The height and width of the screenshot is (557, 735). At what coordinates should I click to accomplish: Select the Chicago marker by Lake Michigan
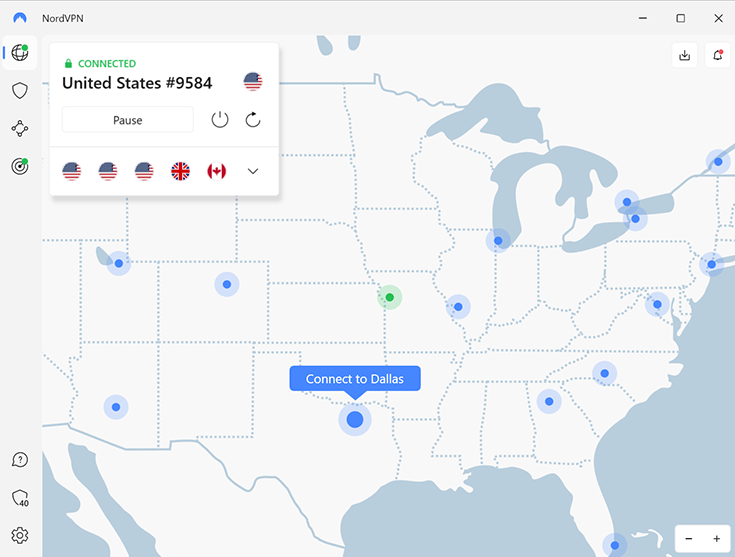pyautogui.click(x=498, y=241)
